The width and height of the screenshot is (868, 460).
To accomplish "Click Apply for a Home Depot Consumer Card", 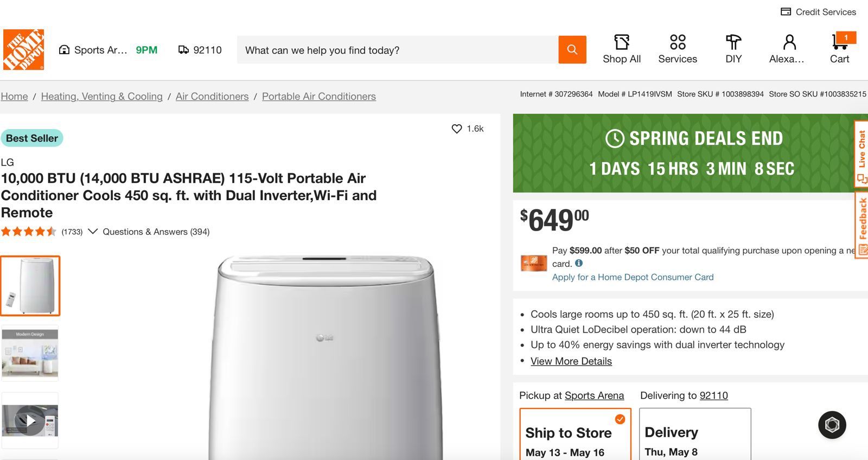I will (633, 277).
